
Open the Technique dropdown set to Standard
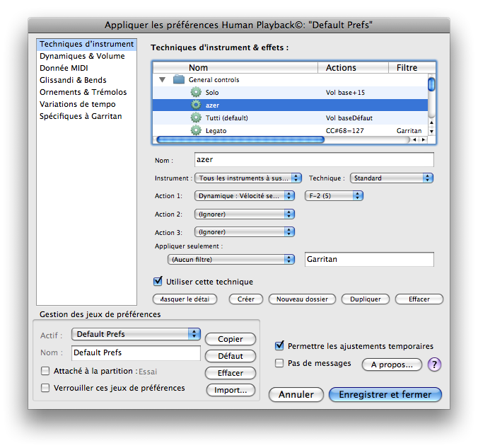(392, 178)
